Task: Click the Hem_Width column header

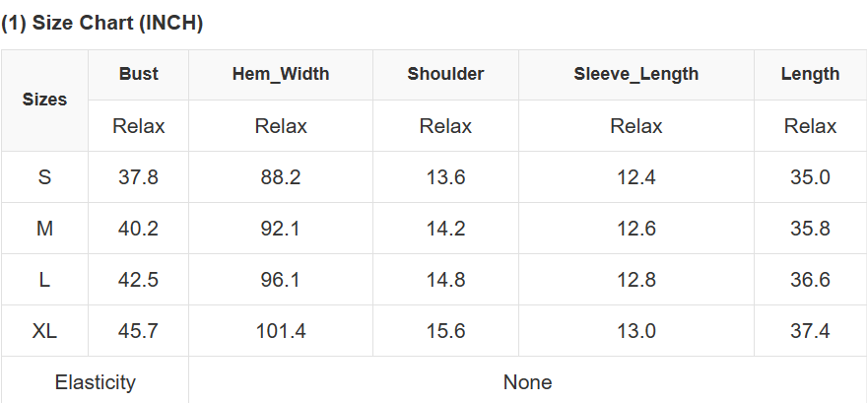Action: (281, 74)
